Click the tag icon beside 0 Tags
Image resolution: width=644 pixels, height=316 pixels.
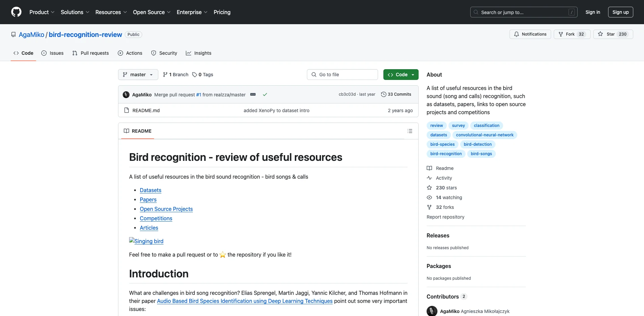195,75
